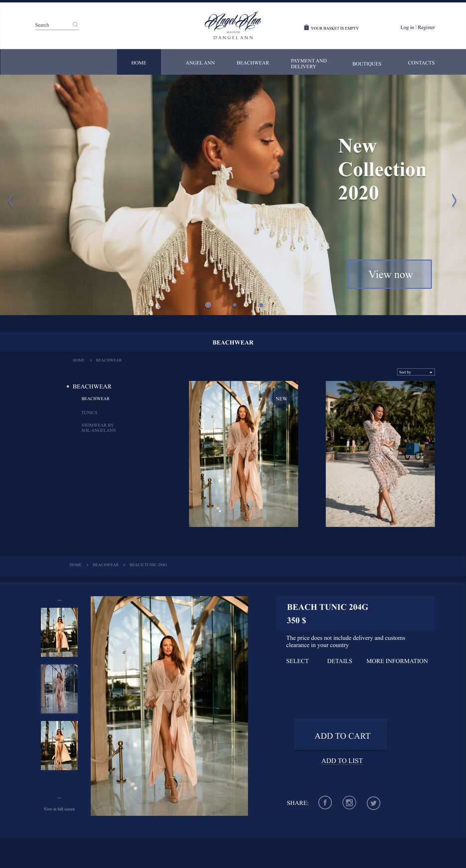Switch to MORE INFORMATION product tab
Image resolution: width=466 pixels, height=868 pixels.
click(397, 661)
